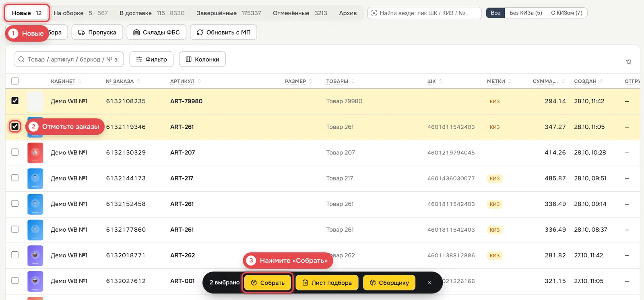
Task: Select the «Новые» tab
Action: pos(27,13)
